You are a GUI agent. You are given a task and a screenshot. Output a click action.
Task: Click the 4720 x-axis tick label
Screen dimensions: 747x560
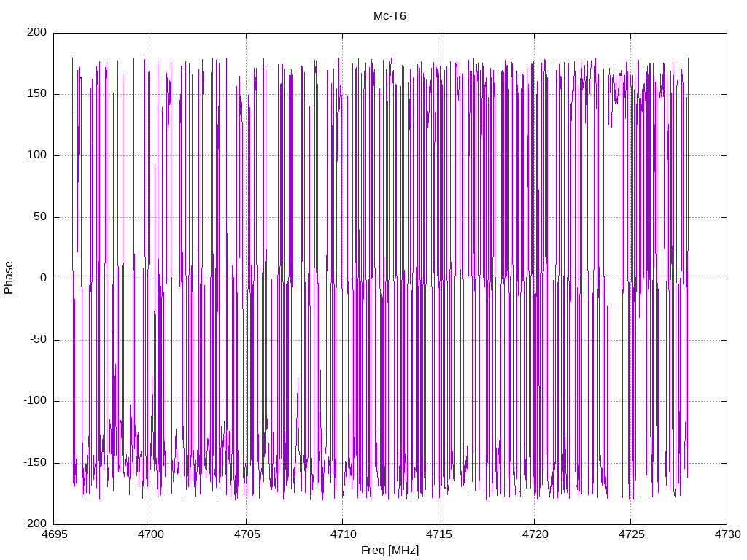535,534
